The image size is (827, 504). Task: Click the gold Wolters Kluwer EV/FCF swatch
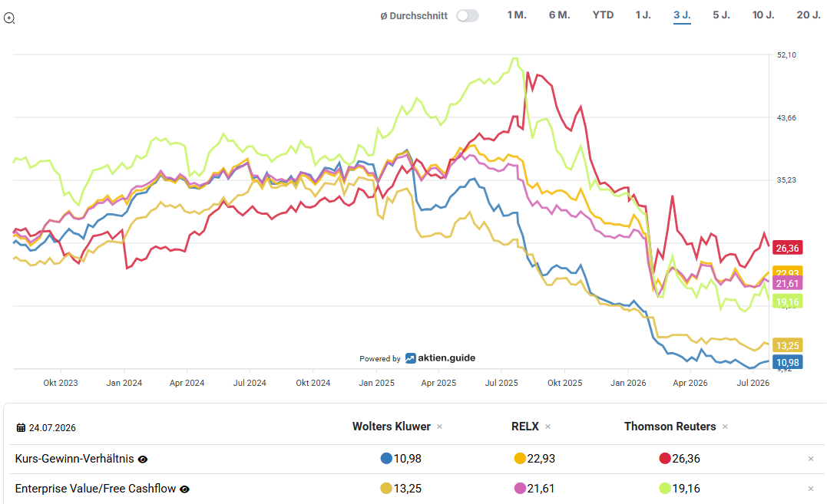[386, 488]
